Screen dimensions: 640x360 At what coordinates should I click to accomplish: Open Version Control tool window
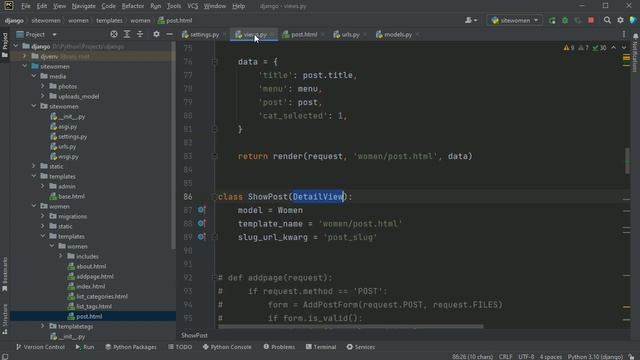[x=40, y=347]
